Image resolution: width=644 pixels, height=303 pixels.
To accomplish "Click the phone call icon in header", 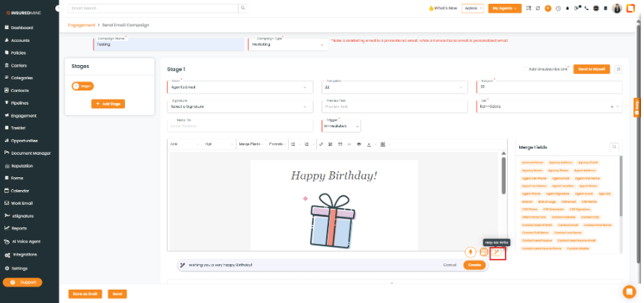I will [586, 8].
